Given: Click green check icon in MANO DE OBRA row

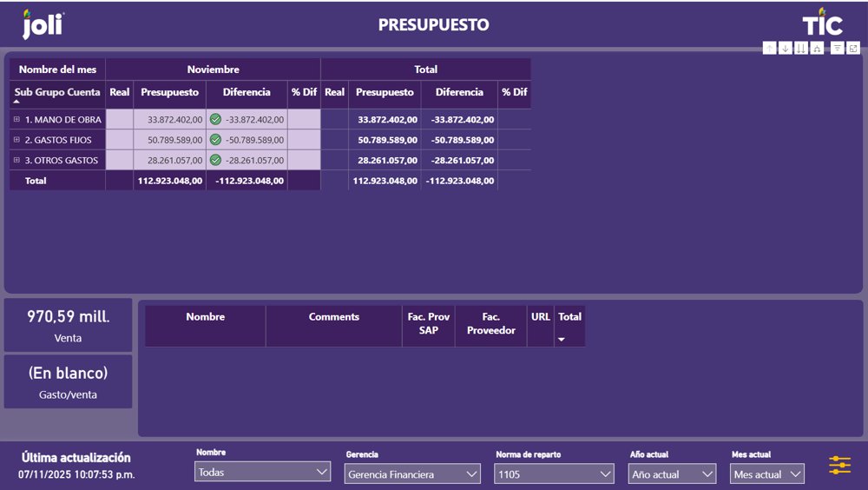Looking at the screenshot, I should click(215, 119).
